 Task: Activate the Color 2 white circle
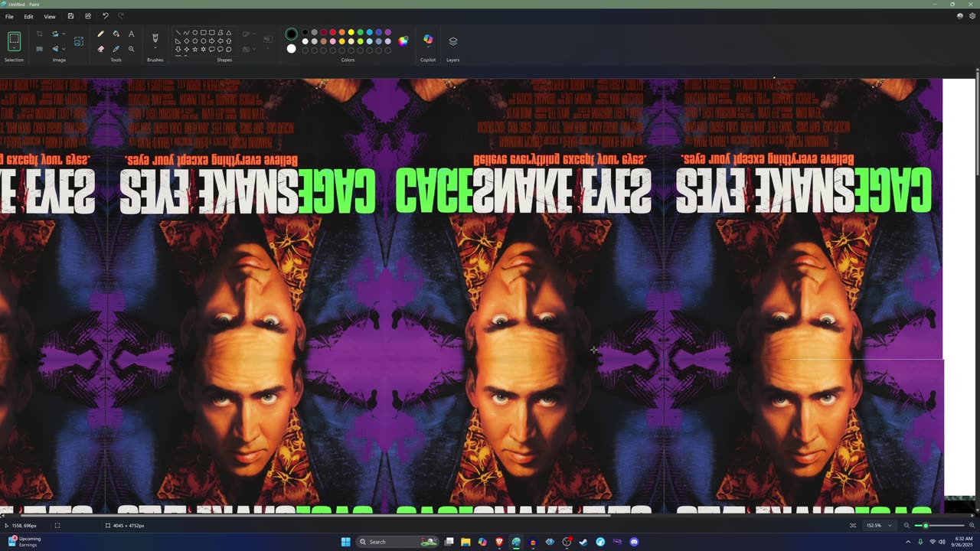(x=291, y=49)
